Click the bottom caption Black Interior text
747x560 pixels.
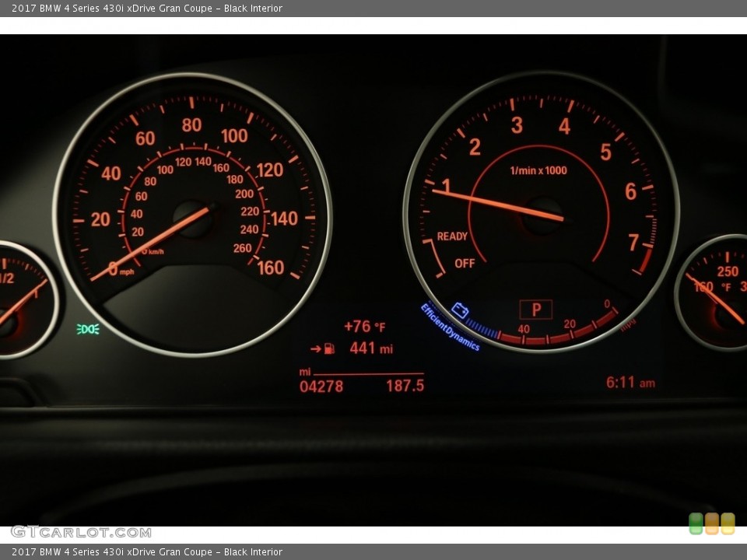click(253, 552)
